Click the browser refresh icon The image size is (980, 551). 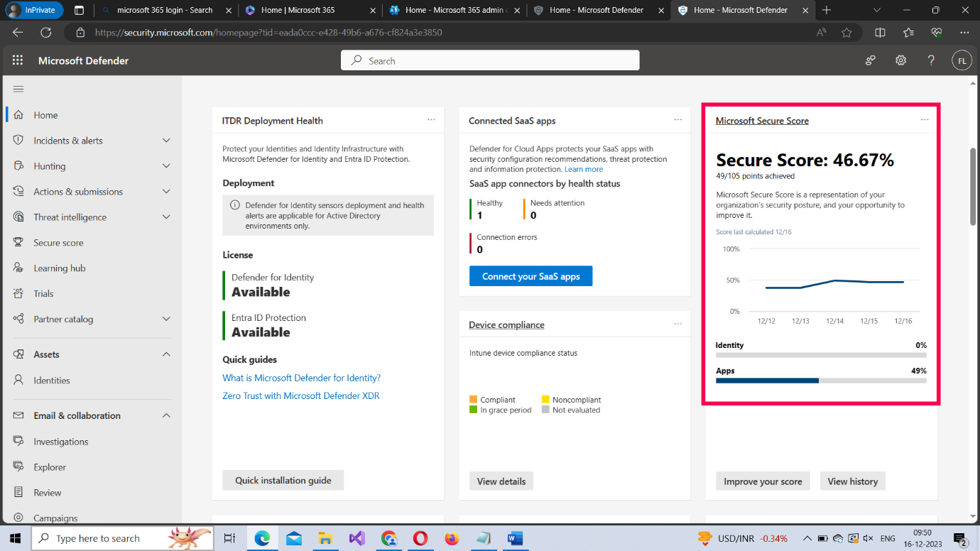pos(46,32)
